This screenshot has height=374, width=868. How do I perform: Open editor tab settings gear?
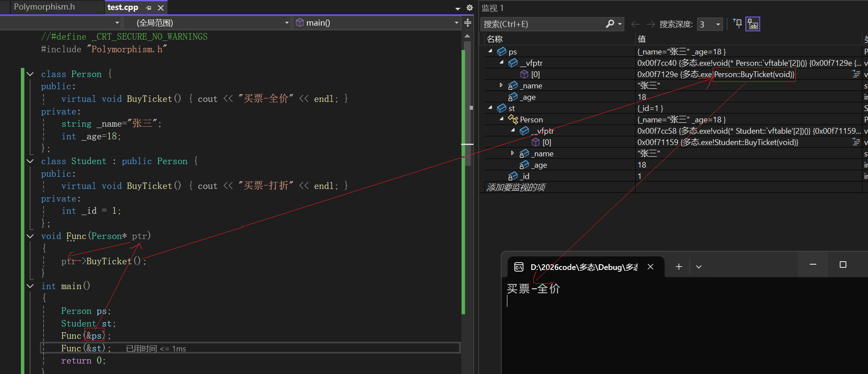[x=469, y=8]
